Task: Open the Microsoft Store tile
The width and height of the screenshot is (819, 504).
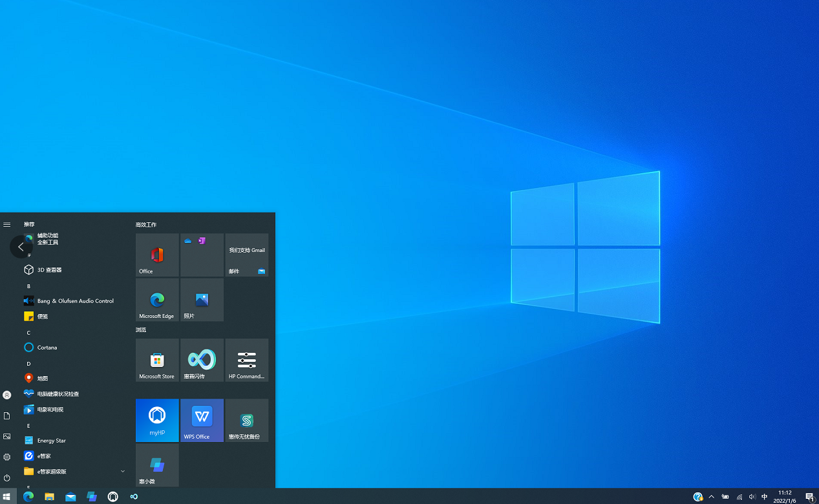Action: click(x=157, y=360)
